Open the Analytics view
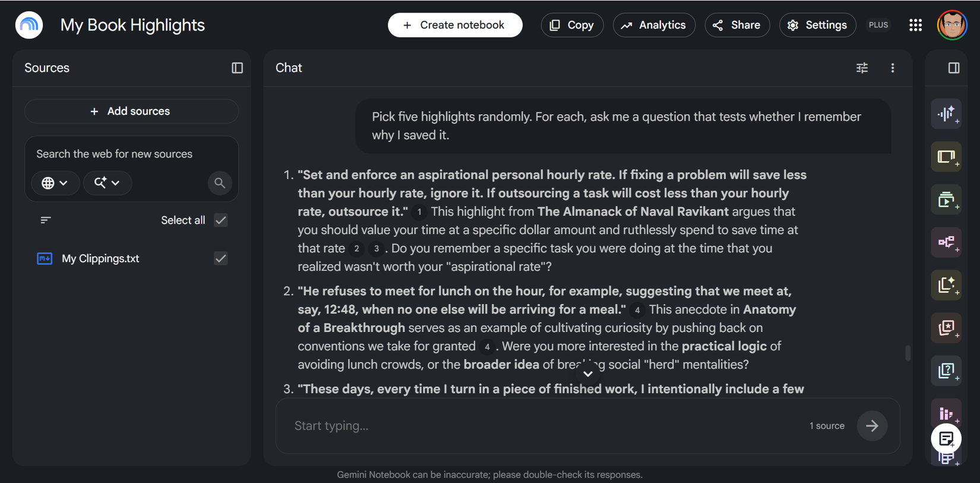980x483 pixels. 654,25
